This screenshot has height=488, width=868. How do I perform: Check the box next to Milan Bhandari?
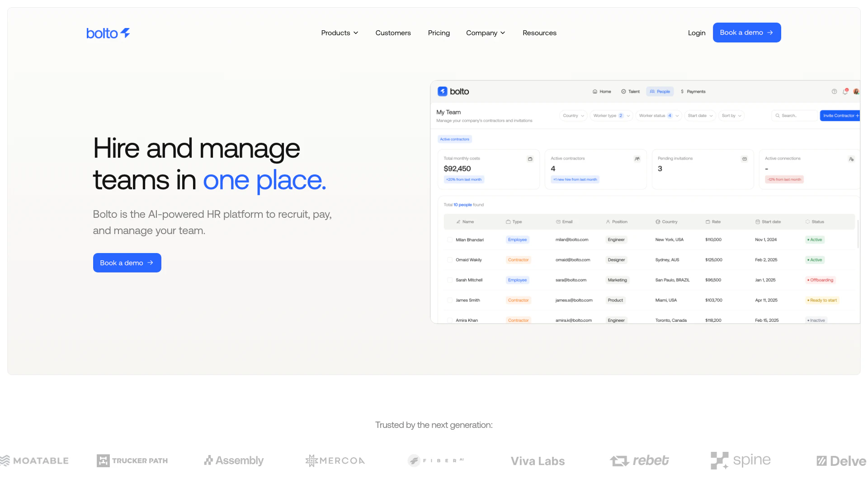450,240
